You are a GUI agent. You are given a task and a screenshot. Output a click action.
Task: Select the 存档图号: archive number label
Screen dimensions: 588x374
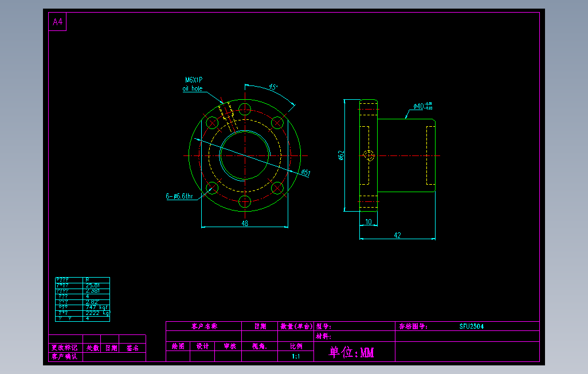413,326
